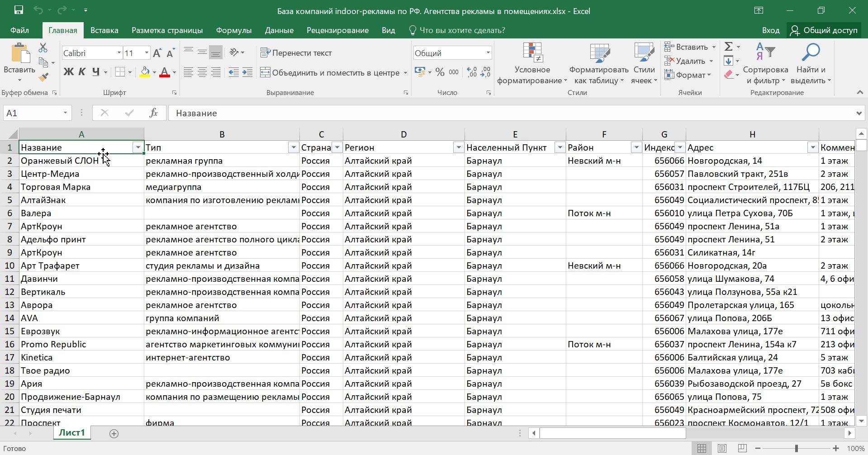The width and height of the screenshot is (868, 455).
Task: Click the 'Вход' sign-in link
Action: [770, 30]
